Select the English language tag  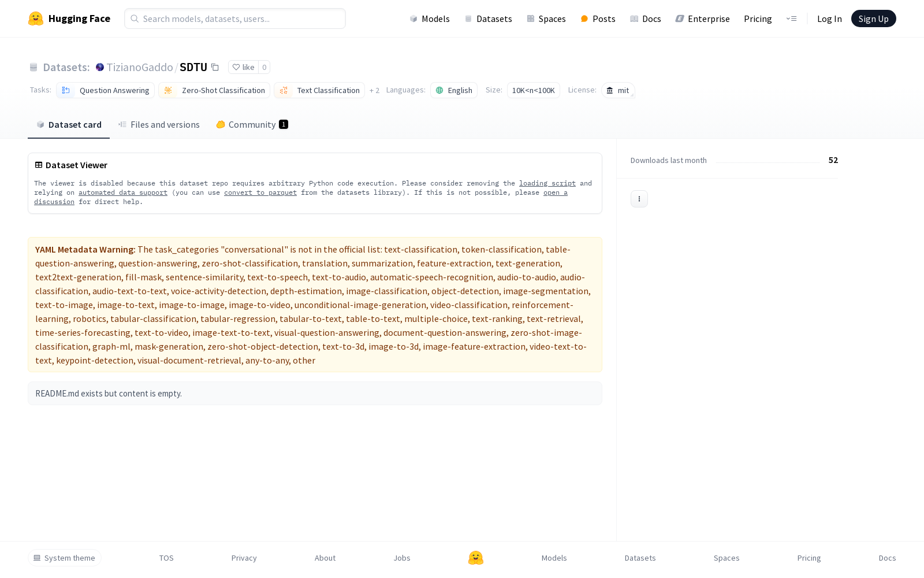coord(454,90)
